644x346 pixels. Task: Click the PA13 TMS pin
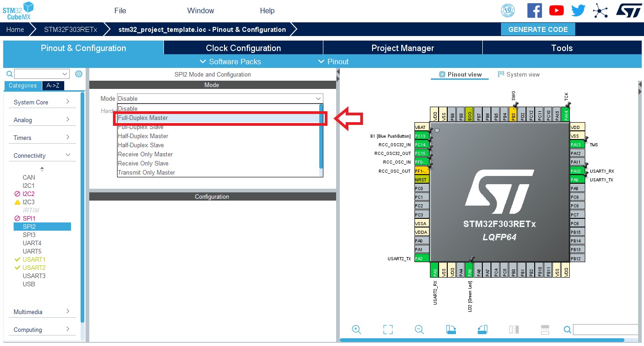click(578, 145)
